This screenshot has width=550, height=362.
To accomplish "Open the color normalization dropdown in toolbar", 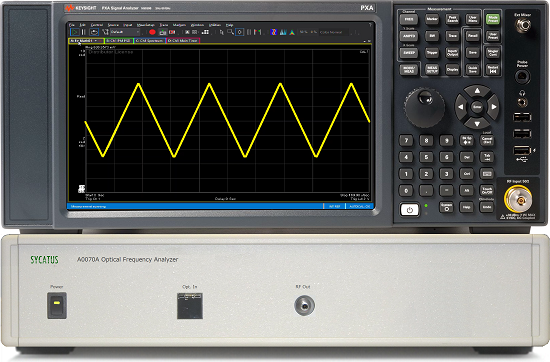I will (x=334, y=32).
